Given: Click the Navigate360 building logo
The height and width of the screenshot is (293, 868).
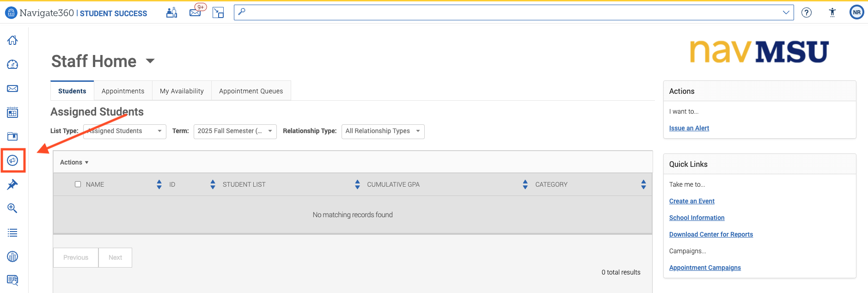Looking at the screenshot, I should coord(11,12).
